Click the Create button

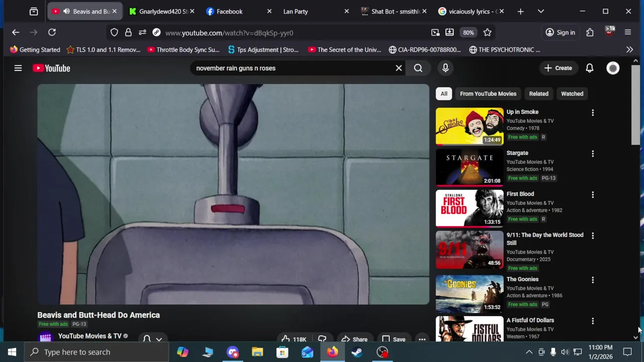tap(558, 68)
